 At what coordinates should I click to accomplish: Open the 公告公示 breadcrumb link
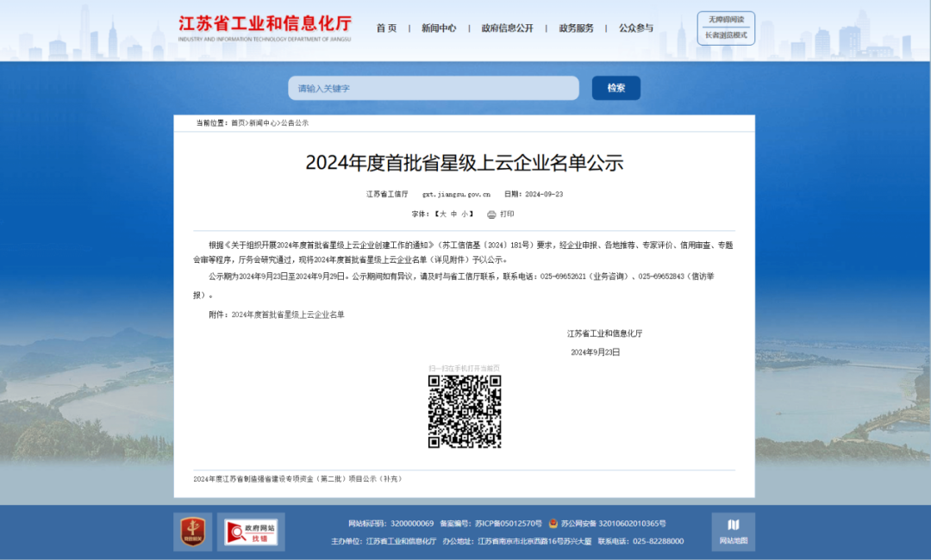[295, 123]
